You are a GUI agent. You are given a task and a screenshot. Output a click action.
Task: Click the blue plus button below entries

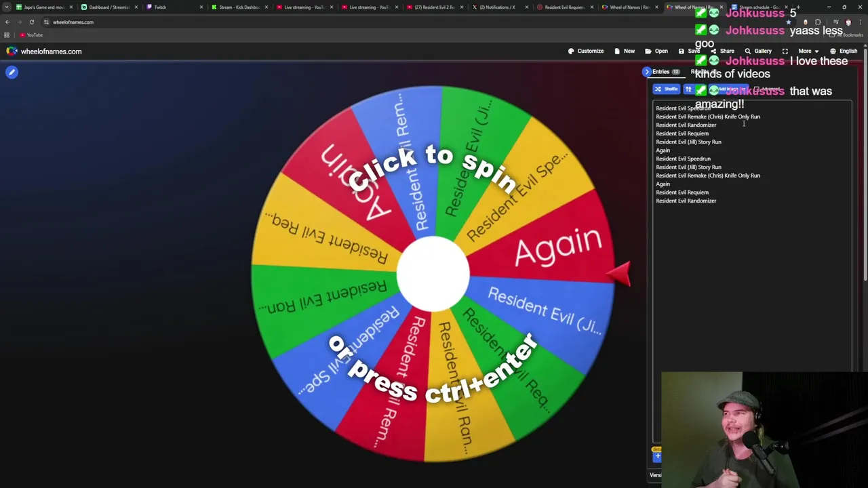point(657,456)
